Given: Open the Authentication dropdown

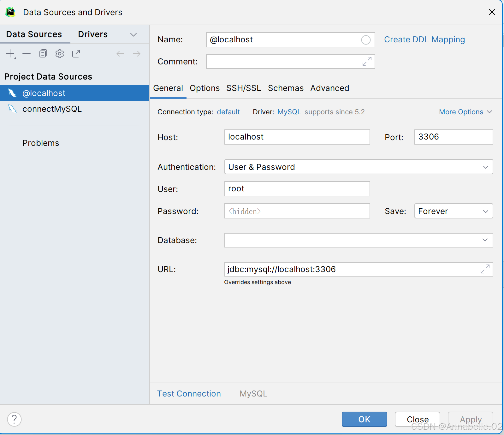Looking at the screenshot, I should click(x=359, y=167).
